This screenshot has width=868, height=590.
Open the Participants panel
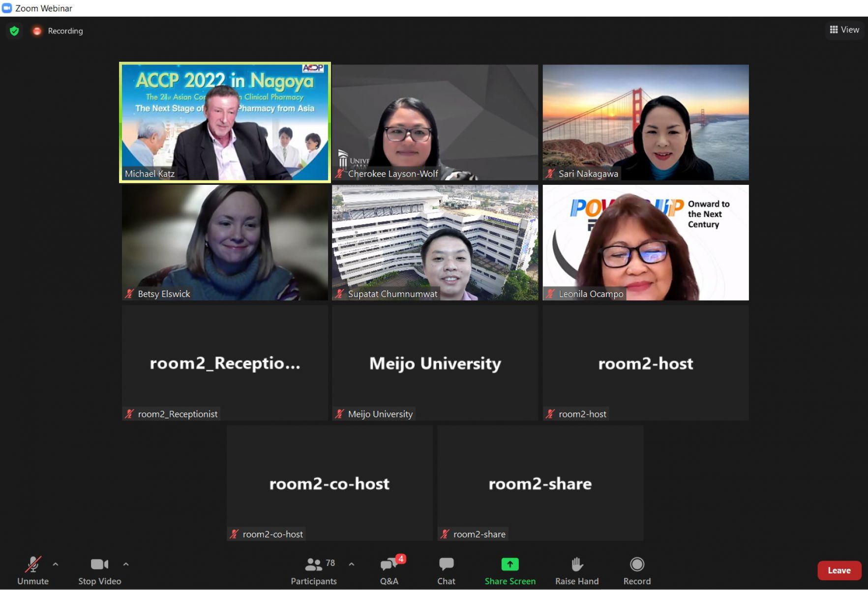pyautogui.click(x=314, y=571)
